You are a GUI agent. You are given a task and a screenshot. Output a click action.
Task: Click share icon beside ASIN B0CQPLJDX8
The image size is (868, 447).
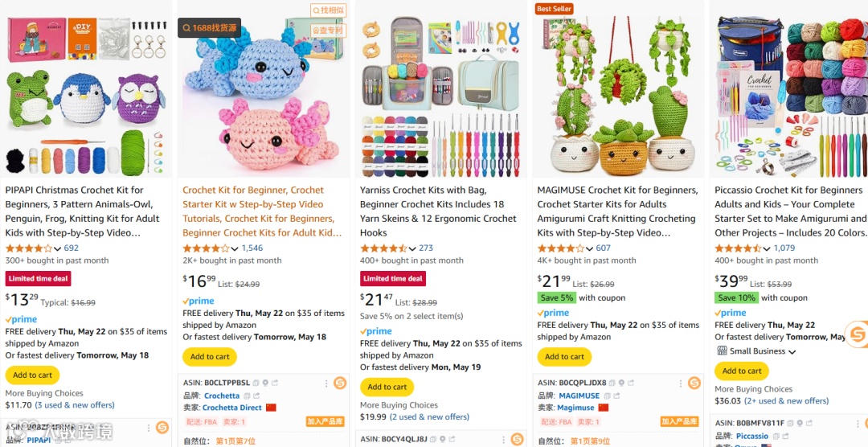click(631, 383)
